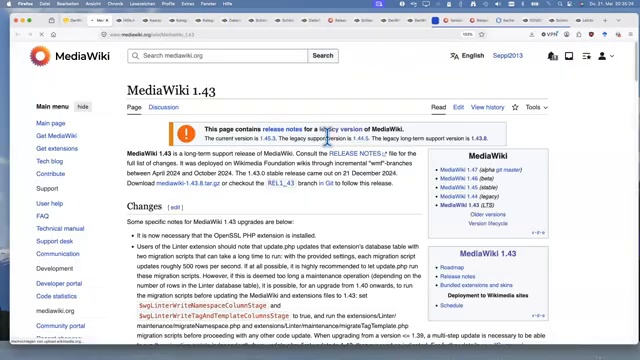Click the language translate icon beside English
This screenshot has width=640, height=360.
[x=454, y=56]
